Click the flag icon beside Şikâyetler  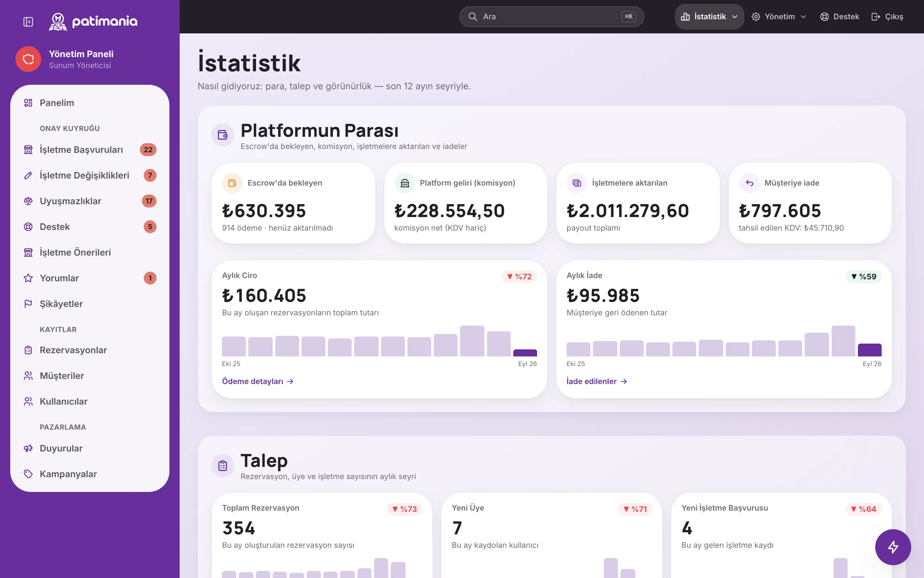(x=28, y=304)
